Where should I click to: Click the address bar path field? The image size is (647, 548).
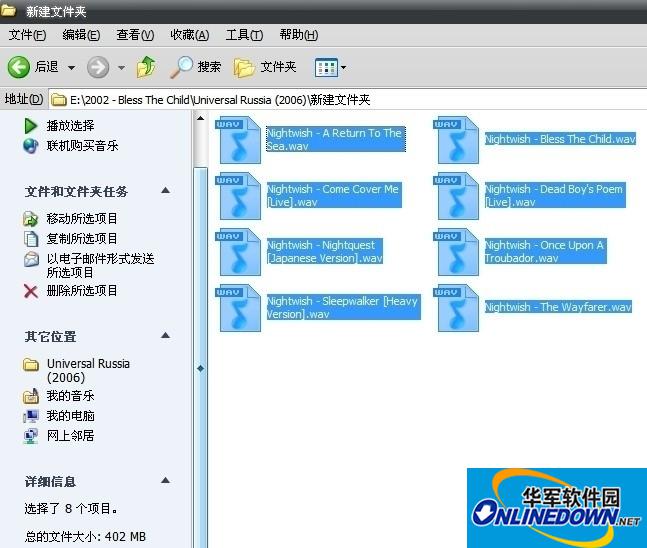[x=347, y=99]
